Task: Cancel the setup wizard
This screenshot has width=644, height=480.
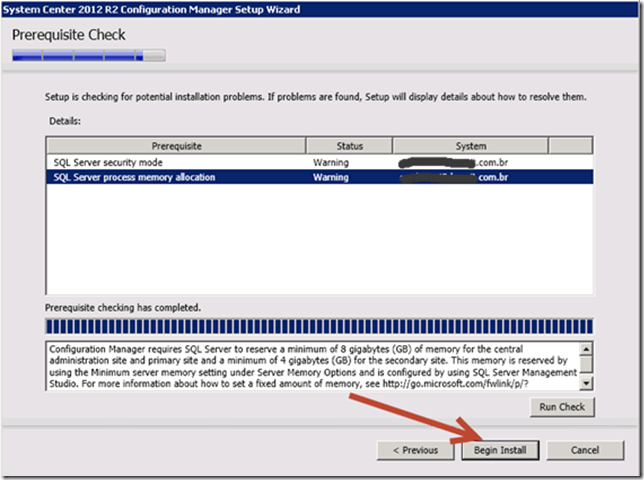Action: pyautogui.click(x=572, y=450)
